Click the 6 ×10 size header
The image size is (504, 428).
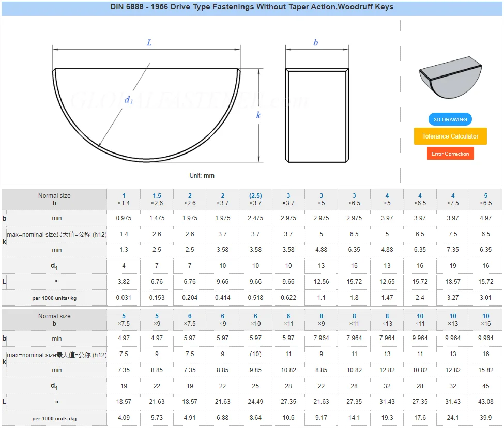255,320
